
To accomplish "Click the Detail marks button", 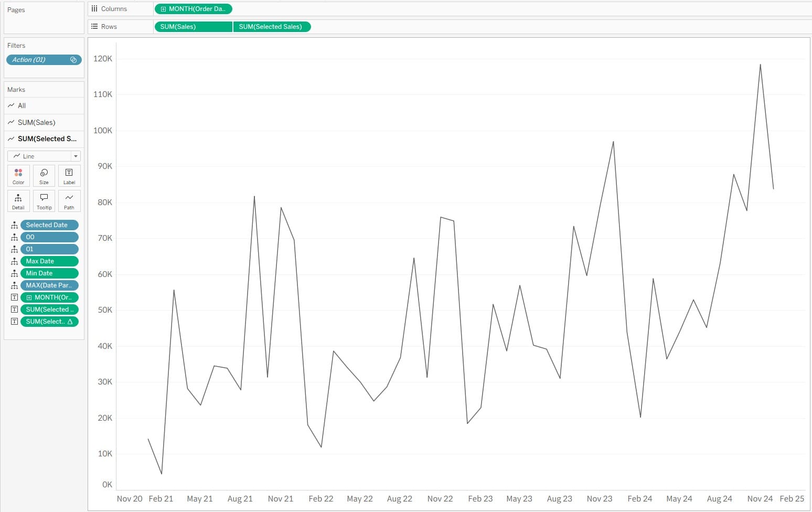I will point(18,201).
